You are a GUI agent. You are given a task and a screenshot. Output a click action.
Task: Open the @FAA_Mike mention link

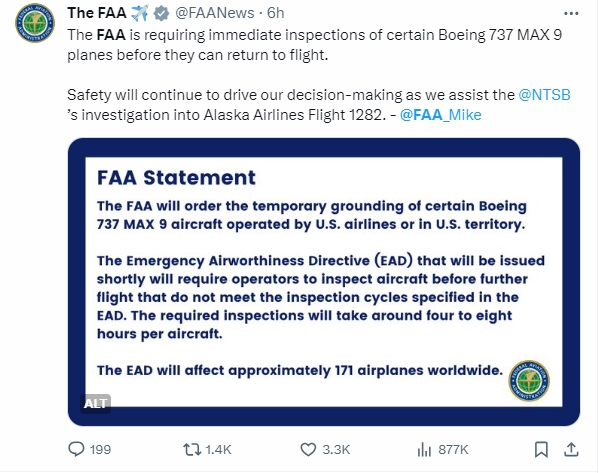tap(440, 115)
